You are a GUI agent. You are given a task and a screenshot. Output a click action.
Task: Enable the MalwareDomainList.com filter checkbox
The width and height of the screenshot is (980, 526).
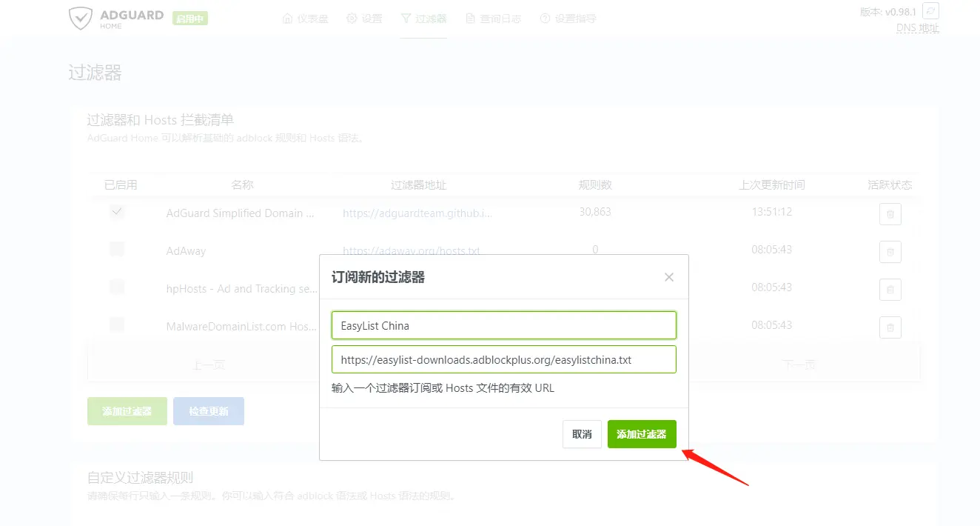[117, 324]
